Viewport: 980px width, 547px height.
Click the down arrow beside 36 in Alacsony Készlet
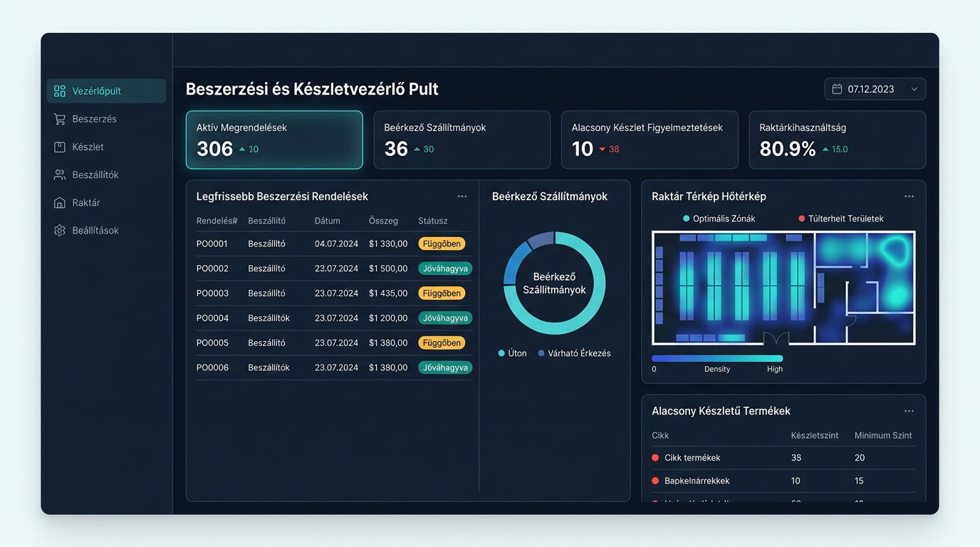[602, 149]
